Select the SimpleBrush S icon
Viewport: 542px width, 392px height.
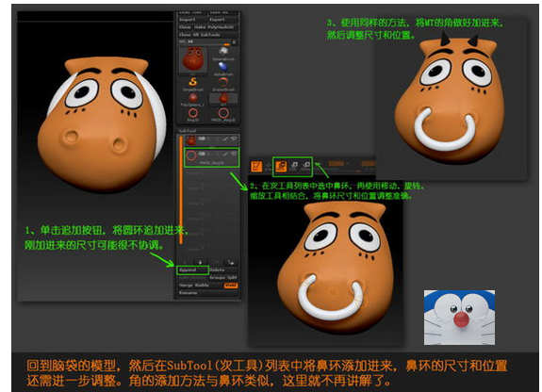[x=192, y=84]
